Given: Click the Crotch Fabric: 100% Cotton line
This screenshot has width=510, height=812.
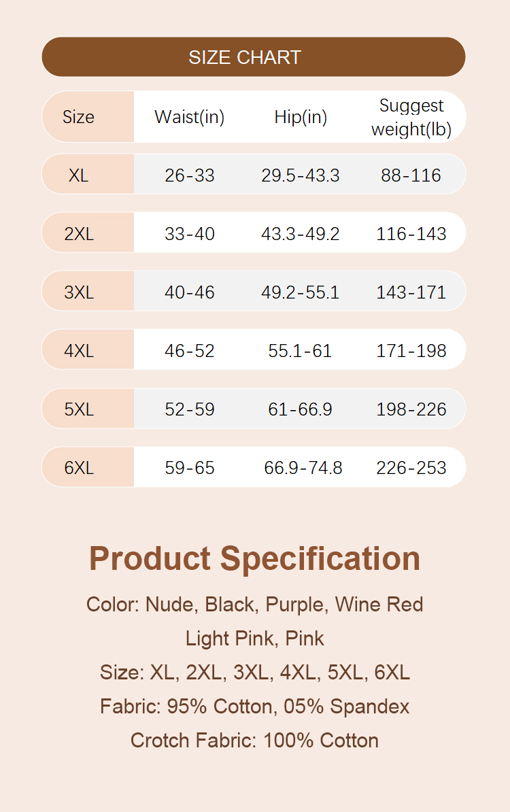Looking at the screenshot, I should (255, 741).
